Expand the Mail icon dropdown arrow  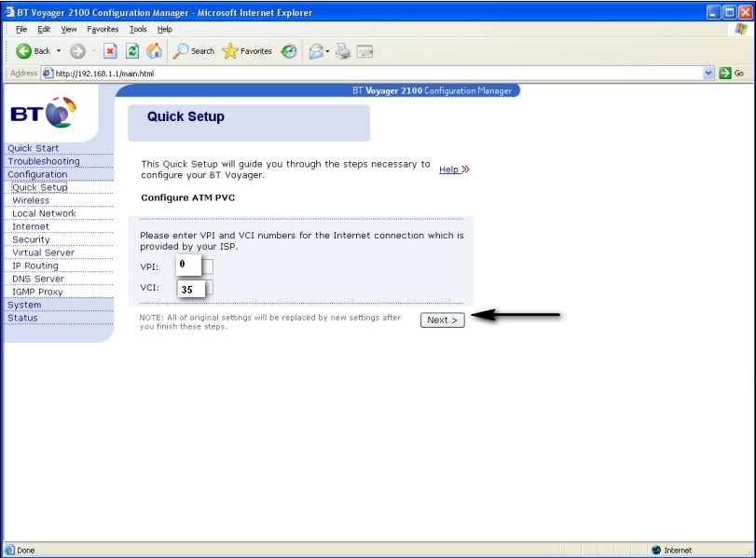pyautogui.click(x=327, y=51)
